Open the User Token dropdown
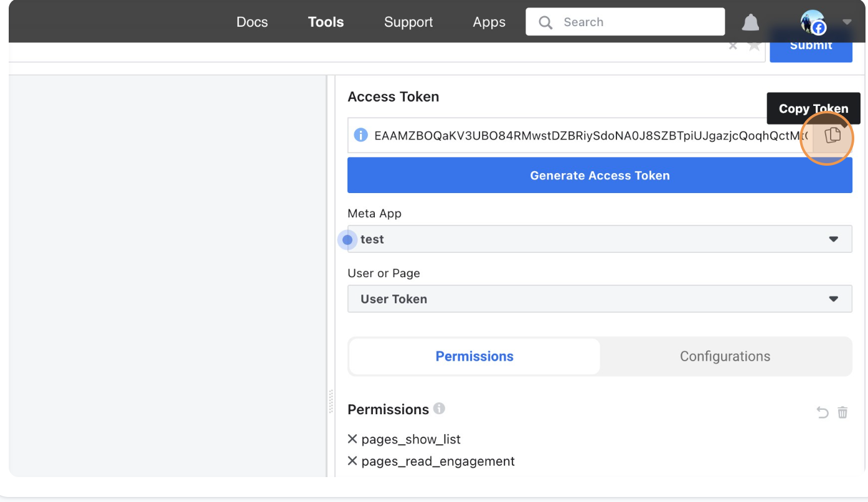The height and width of the screenshot is (502, 868). (600, 299)
